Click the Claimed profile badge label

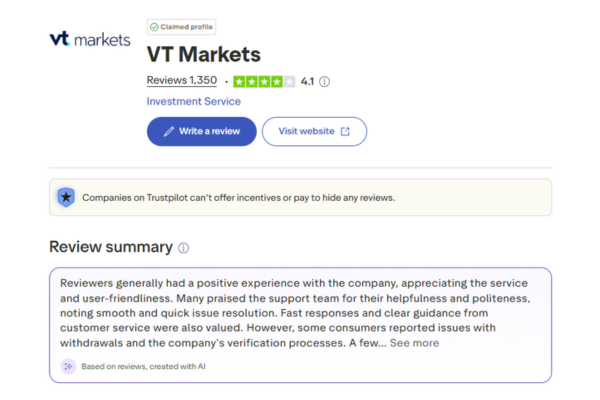pyautogui.click(x=186, y=27)
